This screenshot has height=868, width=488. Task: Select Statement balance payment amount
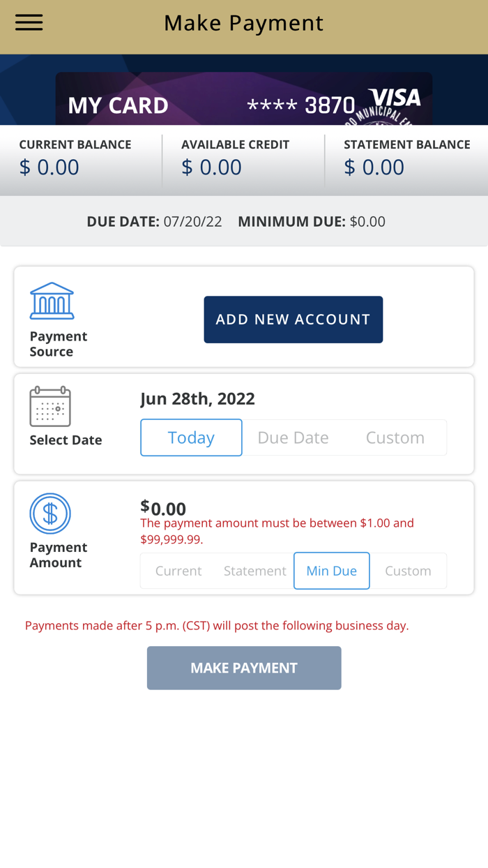pyautogui.click(x=254, y=571)
